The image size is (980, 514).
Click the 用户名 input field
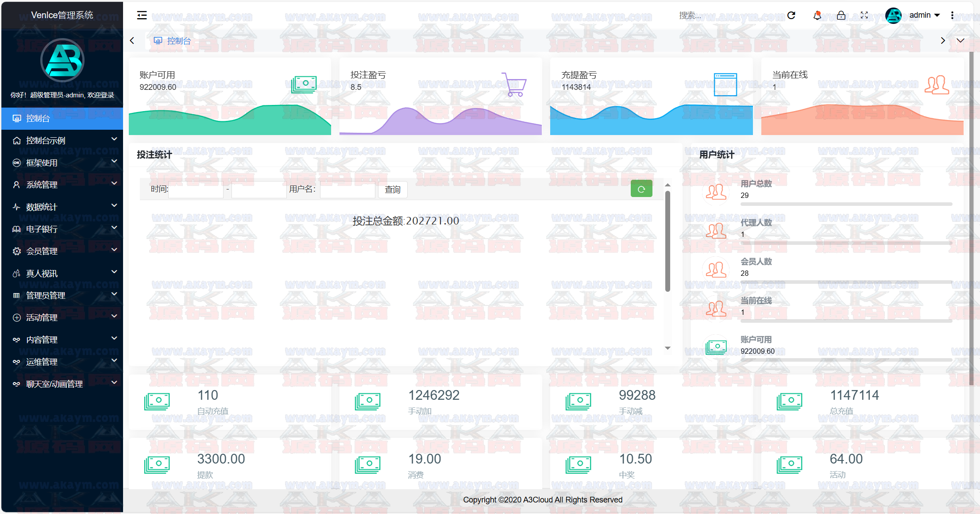point(347,189)
